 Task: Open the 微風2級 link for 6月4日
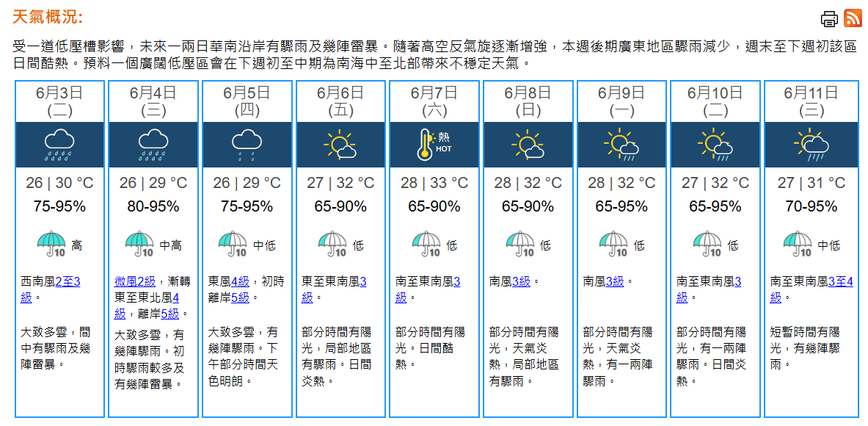135,282
